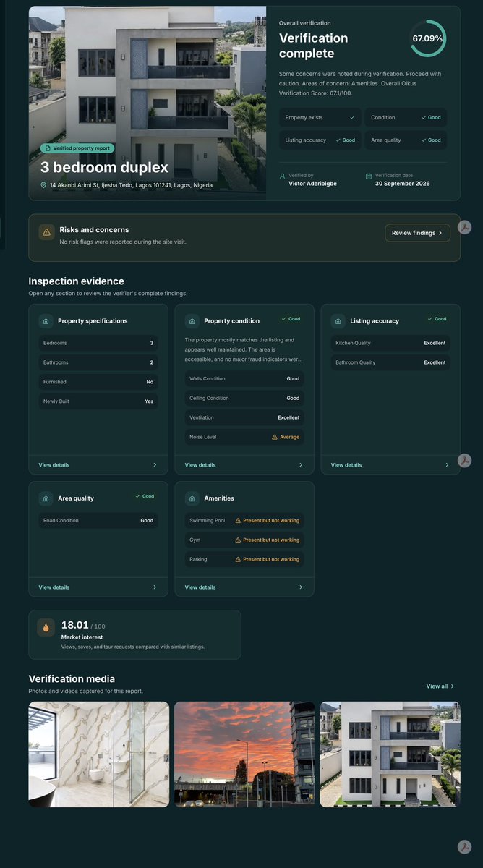
Task: Click the PDF icon at the page bottom
Action: pos(465,846)
